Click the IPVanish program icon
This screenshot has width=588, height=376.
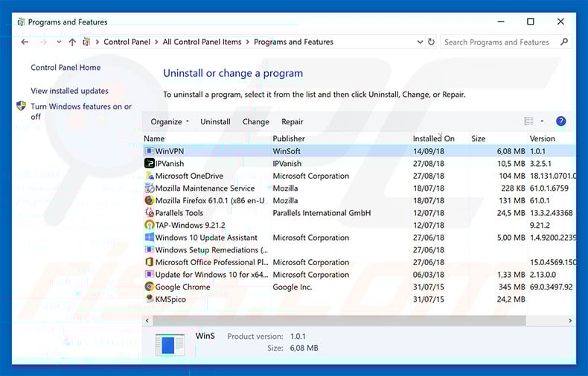[150, 163]
